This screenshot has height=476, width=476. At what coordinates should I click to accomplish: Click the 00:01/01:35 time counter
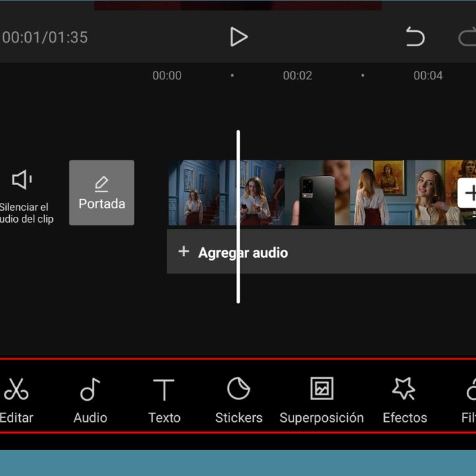tap(45, 38)
